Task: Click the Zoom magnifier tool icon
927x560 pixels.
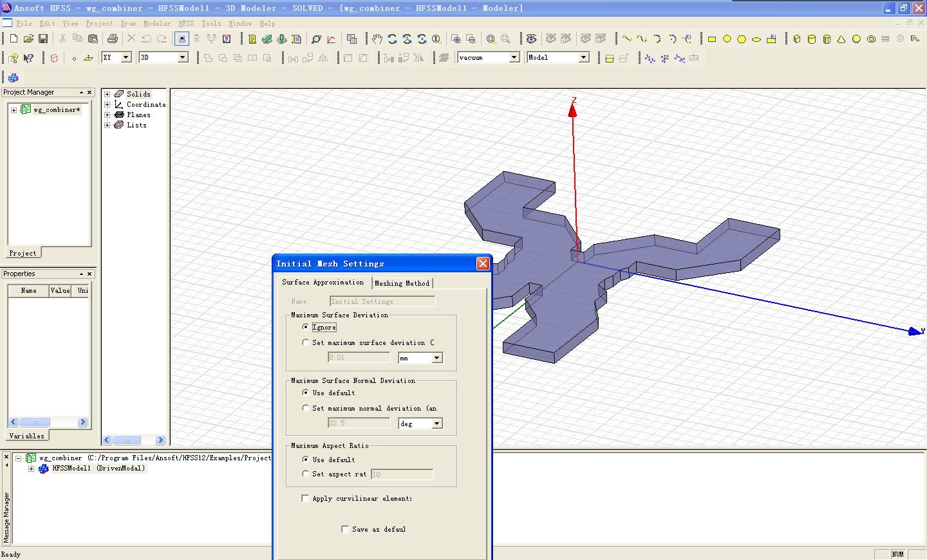Action: [x=436, y=39]
